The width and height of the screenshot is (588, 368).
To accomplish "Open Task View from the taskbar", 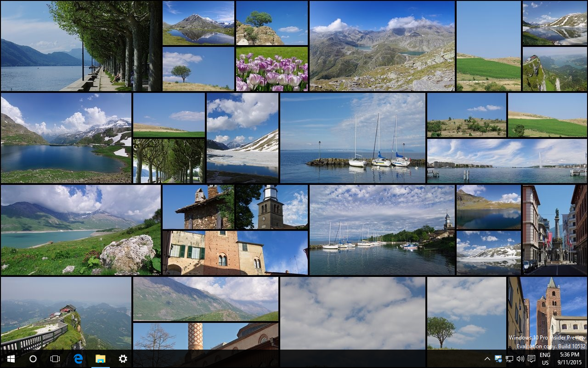I will [55, 359].
